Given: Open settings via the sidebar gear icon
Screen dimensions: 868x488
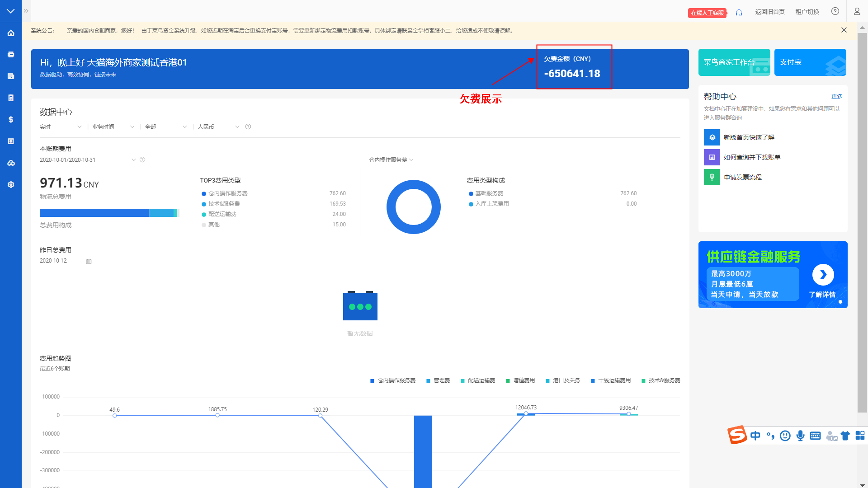Looking at the screenshot, I should tap(11, 184).
